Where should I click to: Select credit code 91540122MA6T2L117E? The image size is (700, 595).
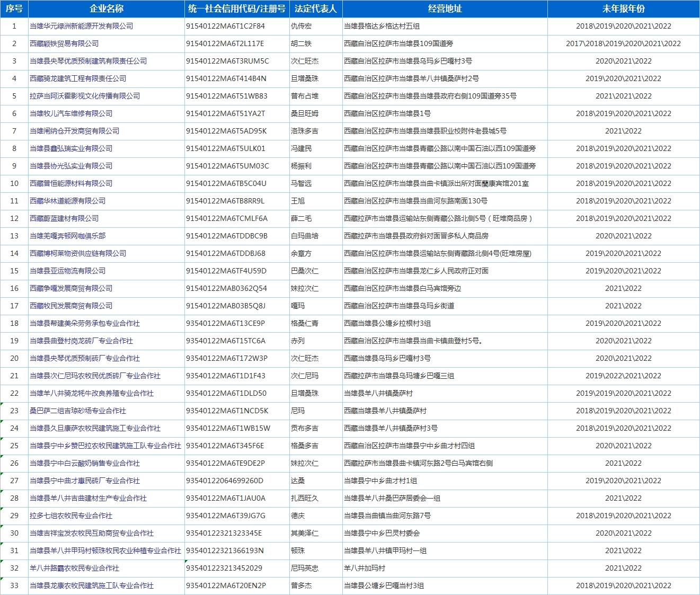point(225,43)
